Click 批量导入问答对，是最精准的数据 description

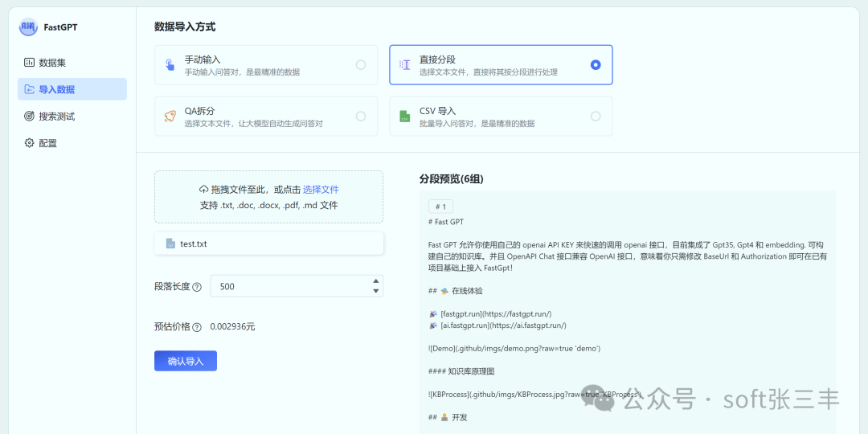coord(477,124)
